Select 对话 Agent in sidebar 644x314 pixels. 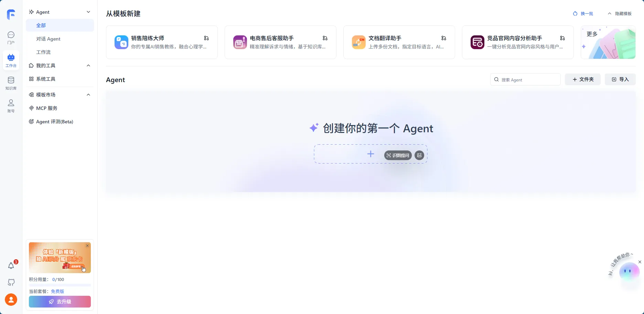click(x=48, y=39)
